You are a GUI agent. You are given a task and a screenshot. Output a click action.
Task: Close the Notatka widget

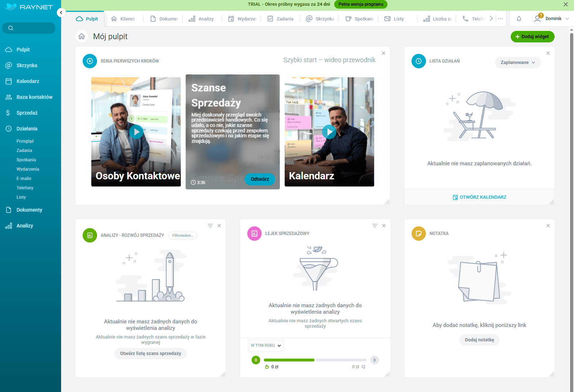[x=548, y=226]
